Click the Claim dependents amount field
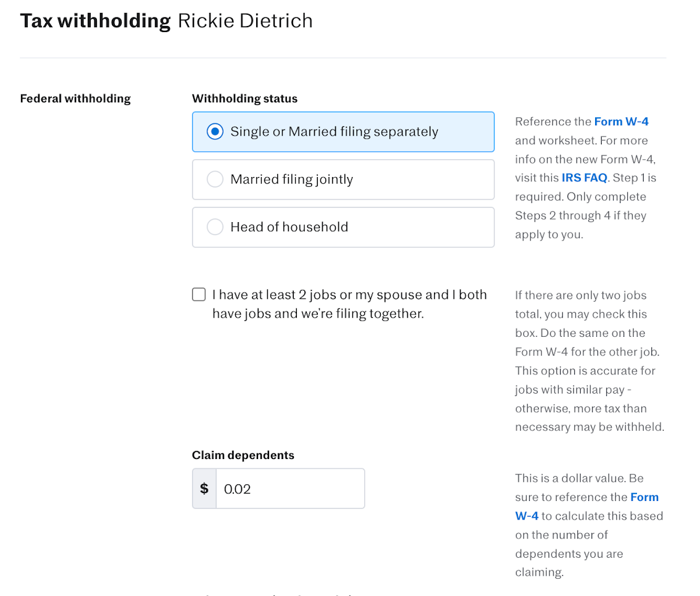This screenshot has height=596, width=700. coord(290,489)
